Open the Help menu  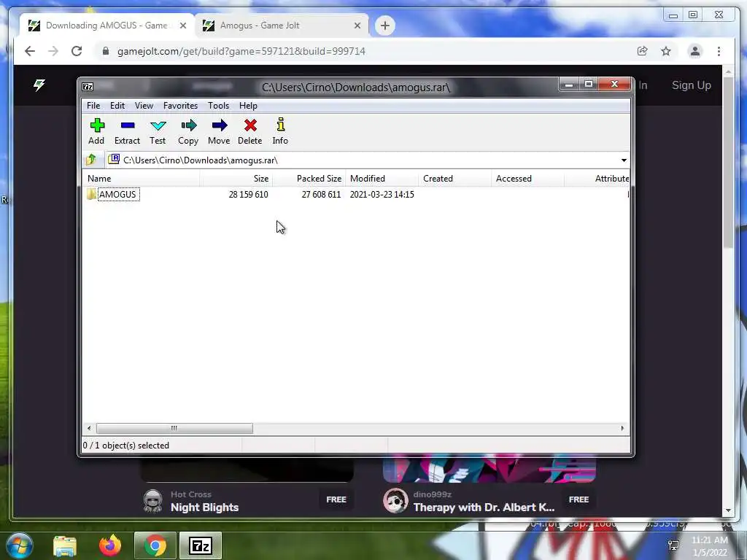248,106
